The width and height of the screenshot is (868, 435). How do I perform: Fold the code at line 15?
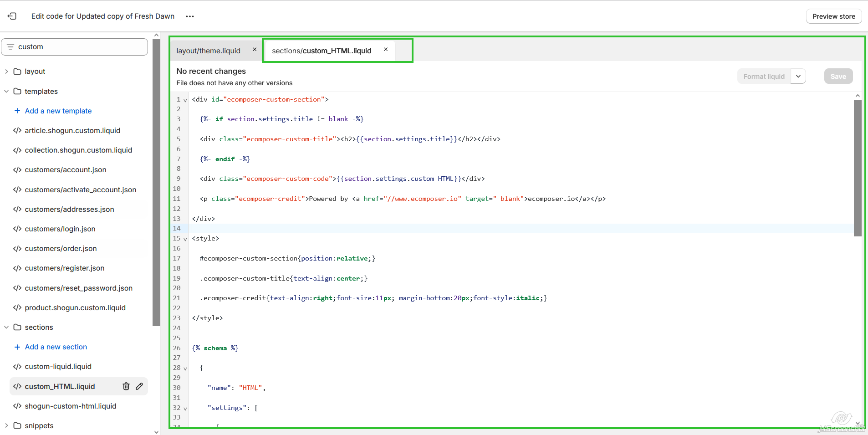(185, 239)
